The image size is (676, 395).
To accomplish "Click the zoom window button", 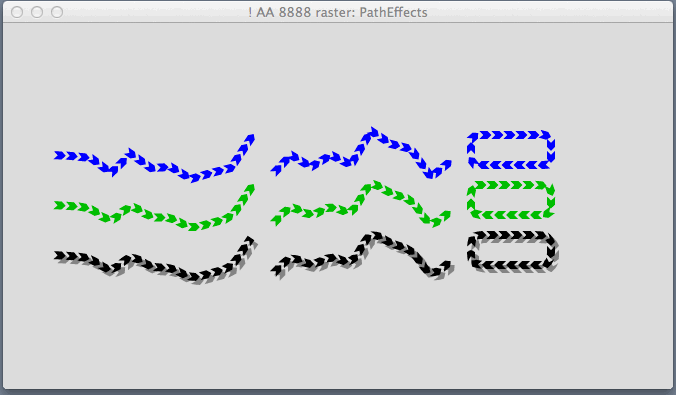I will [57, 12].
